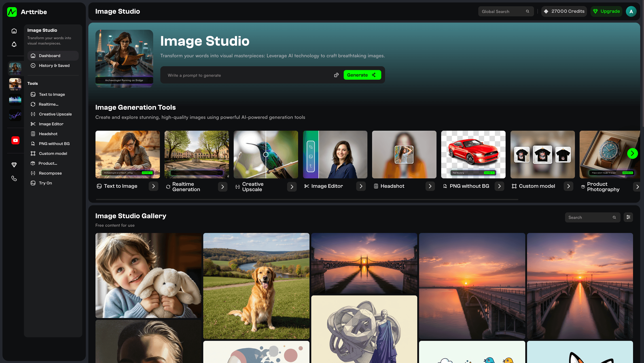Expand the Text to Image card arrow

pos(153,186)
